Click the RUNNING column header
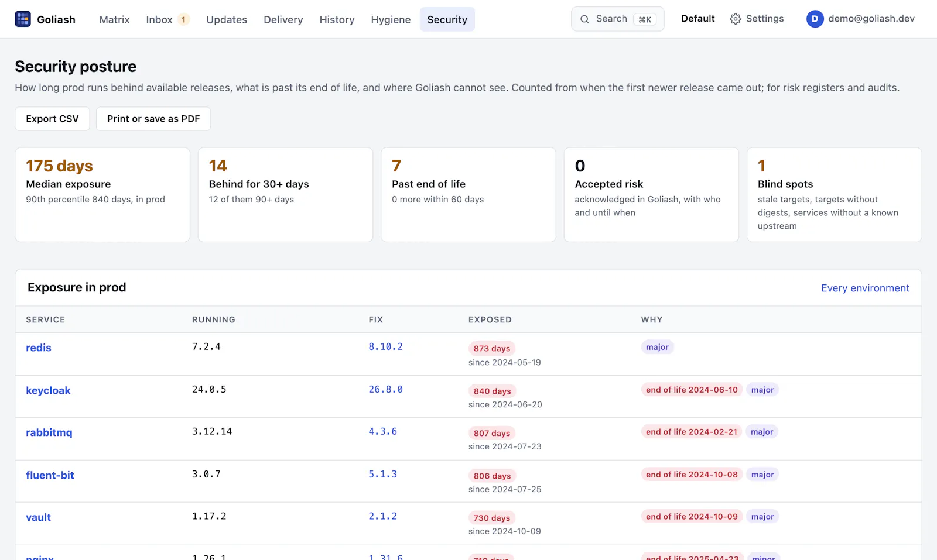This screenshot has width=937, height=560. (x=214, y=319)
